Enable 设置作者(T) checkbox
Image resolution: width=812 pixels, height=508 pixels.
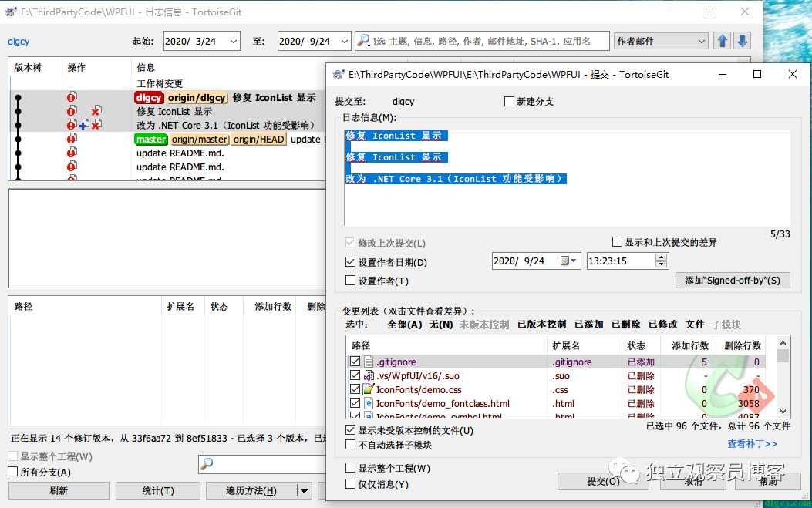pyautogui.click(x=351, y=281)
